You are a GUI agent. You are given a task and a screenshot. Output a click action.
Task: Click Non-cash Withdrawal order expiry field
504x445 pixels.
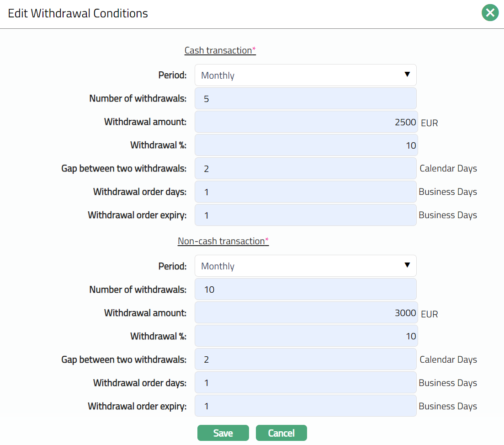[x=305, y=406]
